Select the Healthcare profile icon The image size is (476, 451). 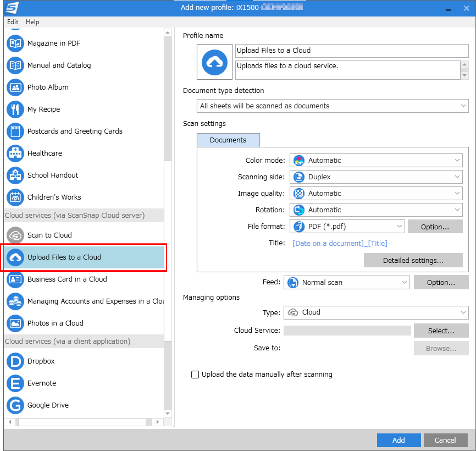click(x=15, y=153)
